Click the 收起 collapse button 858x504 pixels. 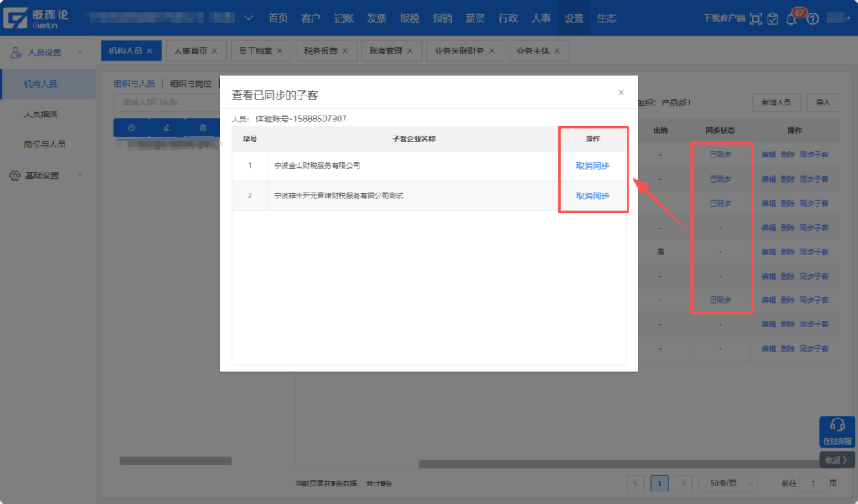point(836,460)
